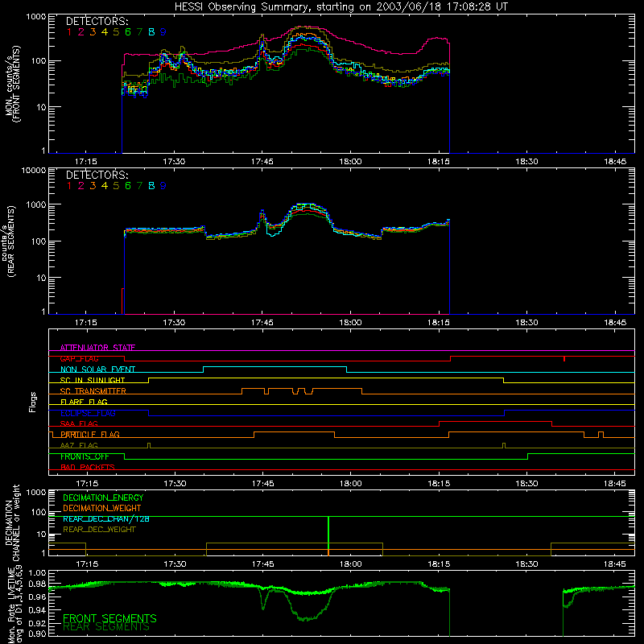Select the vertical Flags axis label

pos(32,402)
